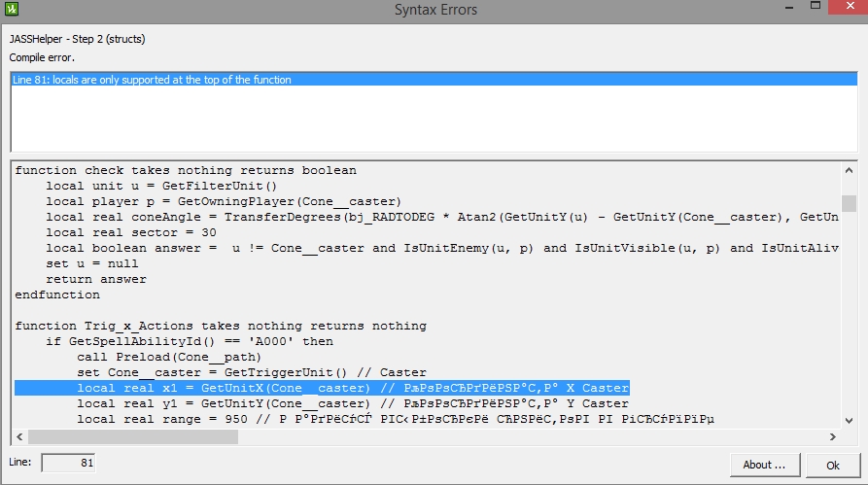The image size is (868, 485).
Task: Click the highlighted 'local real x1' code line
Action: pos(322,388)
